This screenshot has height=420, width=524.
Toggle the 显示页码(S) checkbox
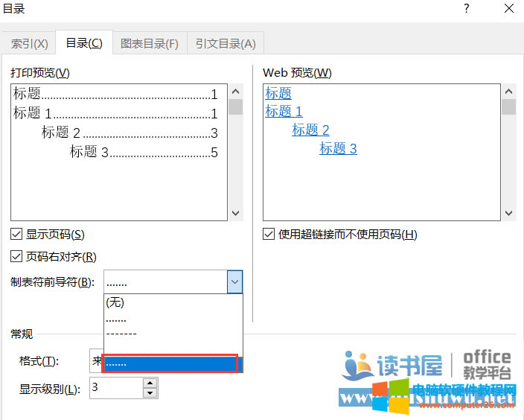click(16, 235)
